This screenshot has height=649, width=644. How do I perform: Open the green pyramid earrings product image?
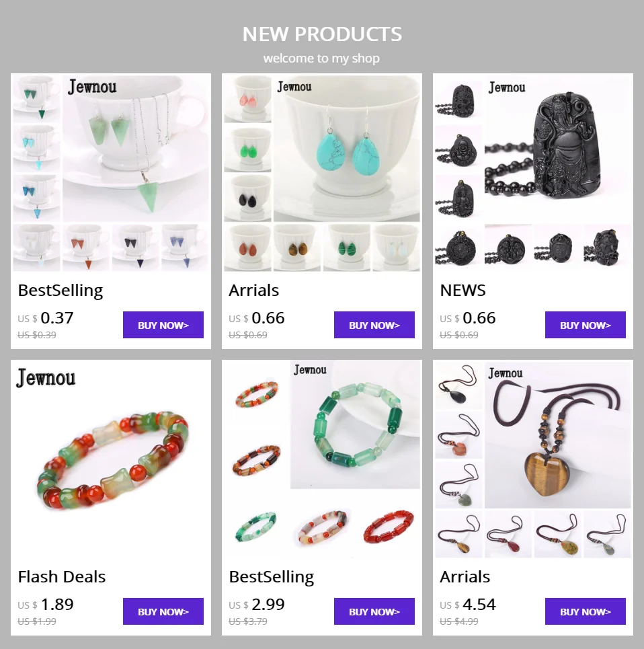tap(136, 148)
